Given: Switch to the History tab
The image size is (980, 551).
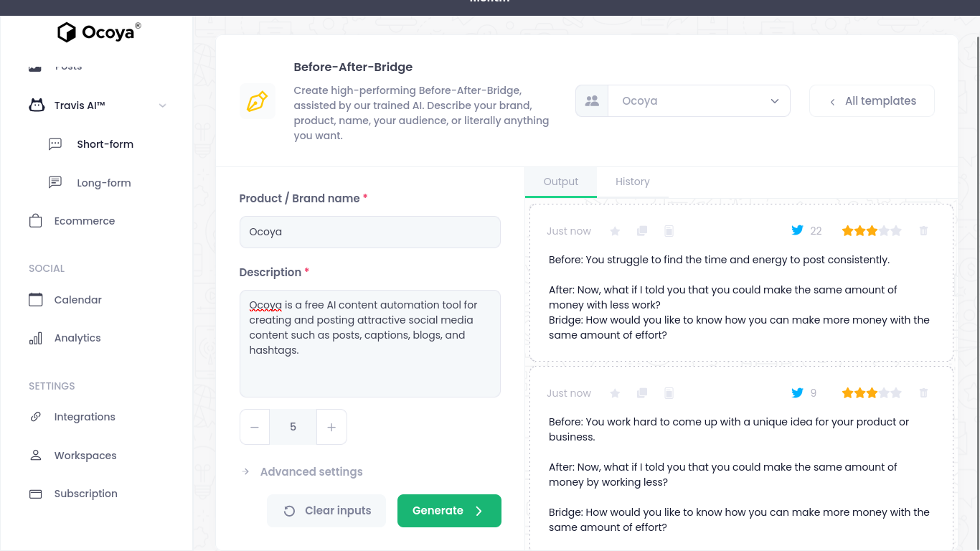Looking at the screenshot, I should pyautogui.click(x=633, y=182).
